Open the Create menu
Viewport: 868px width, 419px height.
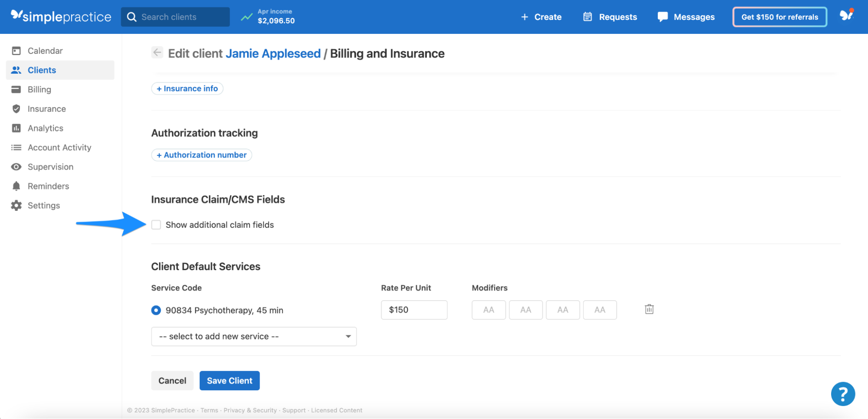pyautogui.click(x=541, y=17)
